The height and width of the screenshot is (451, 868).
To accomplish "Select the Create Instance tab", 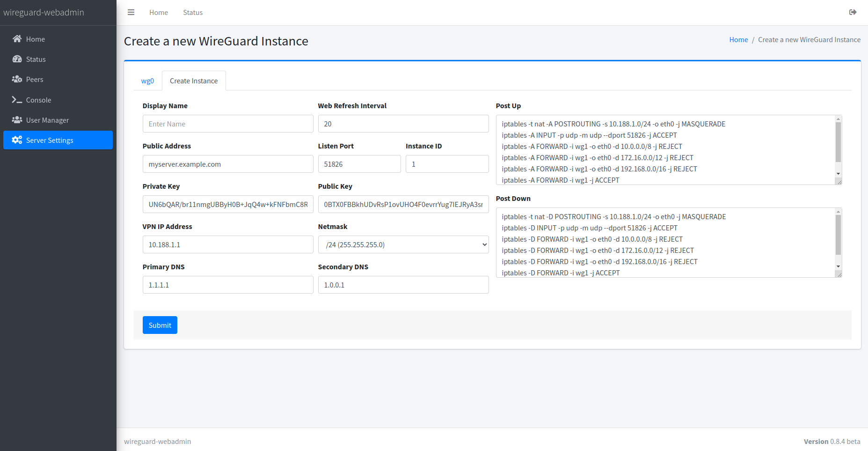I will pyautogui.click(x=194, y=81).
